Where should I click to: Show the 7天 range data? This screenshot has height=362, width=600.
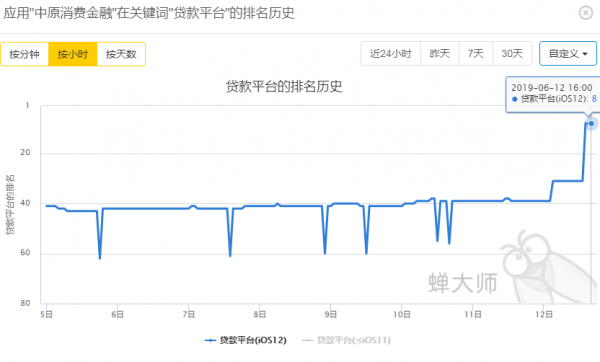pyautogui.click(x=476, y=54)
